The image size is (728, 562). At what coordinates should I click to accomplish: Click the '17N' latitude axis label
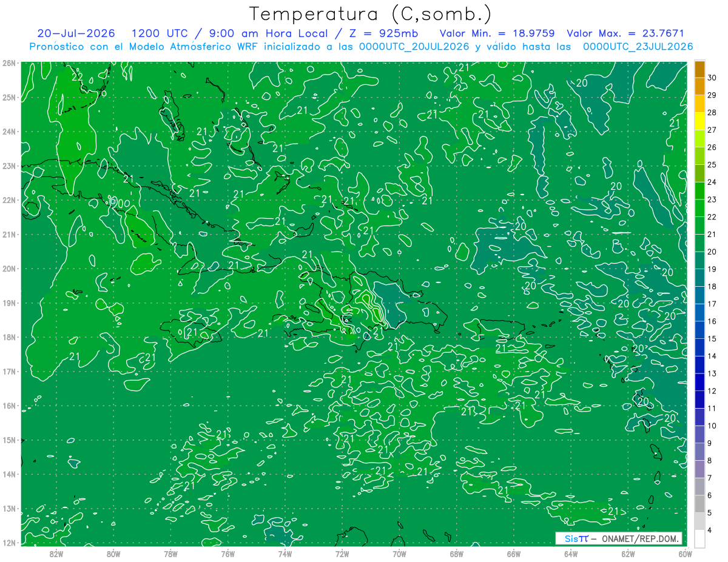9,372
